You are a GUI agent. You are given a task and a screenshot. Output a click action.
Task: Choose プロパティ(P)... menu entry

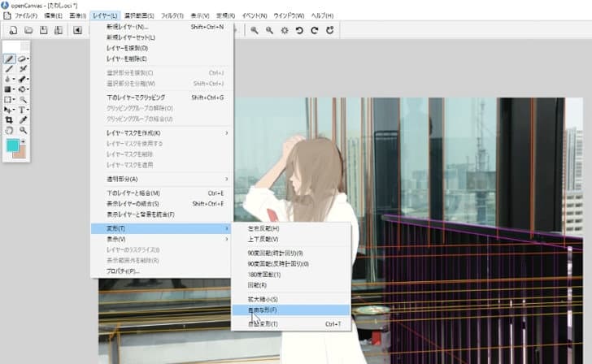coord(161,271)
